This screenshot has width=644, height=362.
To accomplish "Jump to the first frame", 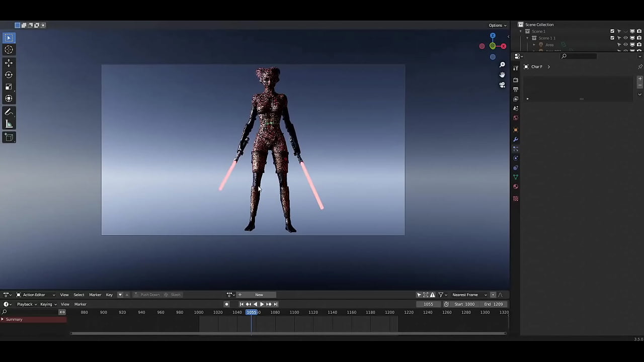I will pyautogui.click(x=242, y=304).
